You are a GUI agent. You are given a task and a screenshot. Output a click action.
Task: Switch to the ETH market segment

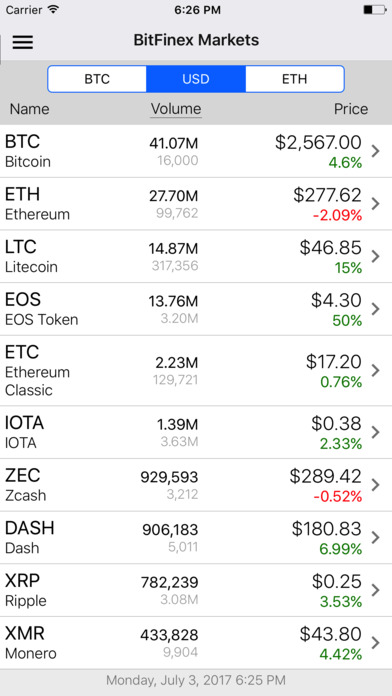pyautogui.click(x=294, y=79)
